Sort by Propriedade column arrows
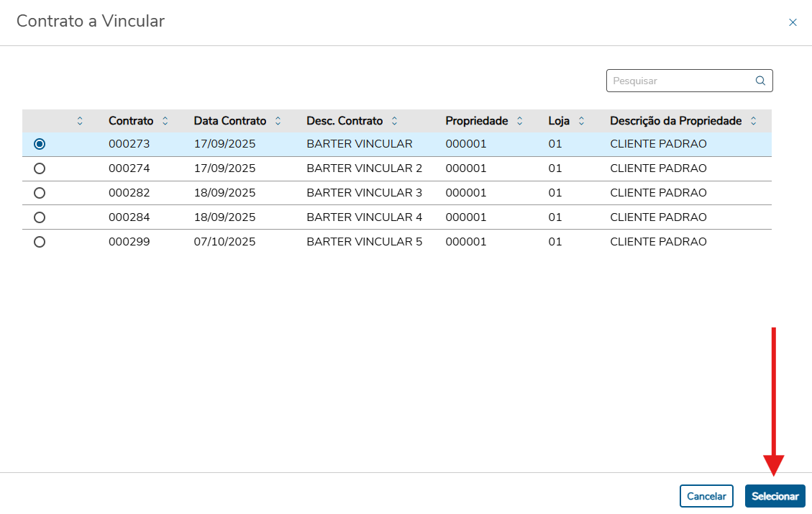812x514 pixels. click(520, 121)
